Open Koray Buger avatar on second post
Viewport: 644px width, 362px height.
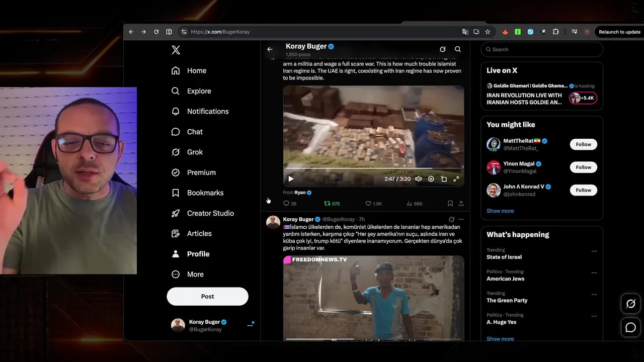coord(273,222)
